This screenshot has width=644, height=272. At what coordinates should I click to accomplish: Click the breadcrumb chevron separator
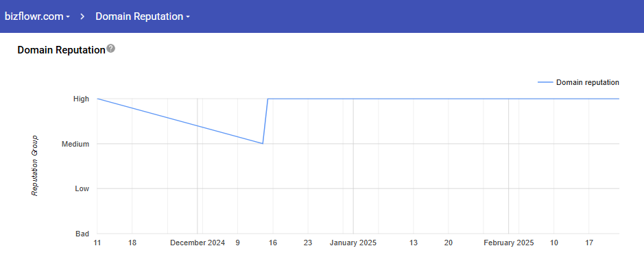pyautogui.click(x=82, y=16)
